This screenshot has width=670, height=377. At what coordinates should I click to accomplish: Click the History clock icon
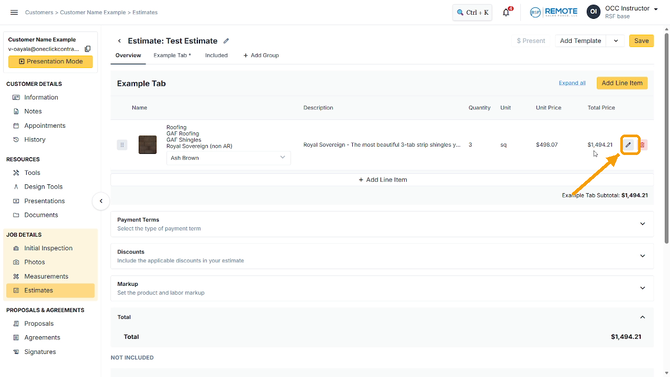coord(16,140)
